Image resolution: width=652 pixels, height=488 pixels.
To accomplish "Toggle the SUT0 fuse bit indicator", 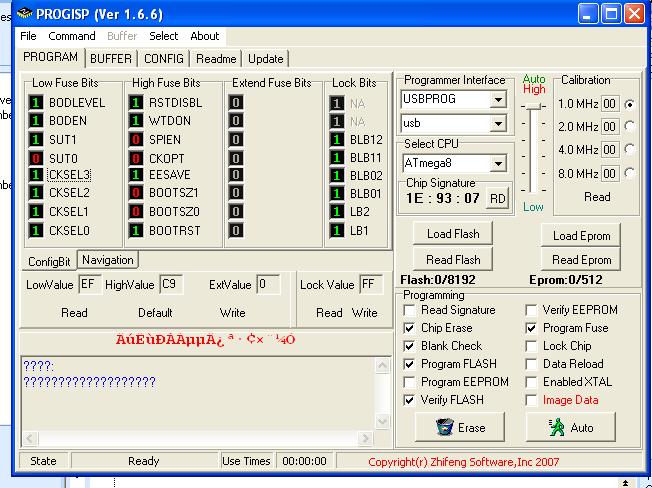I will click(x=36, y=158).
